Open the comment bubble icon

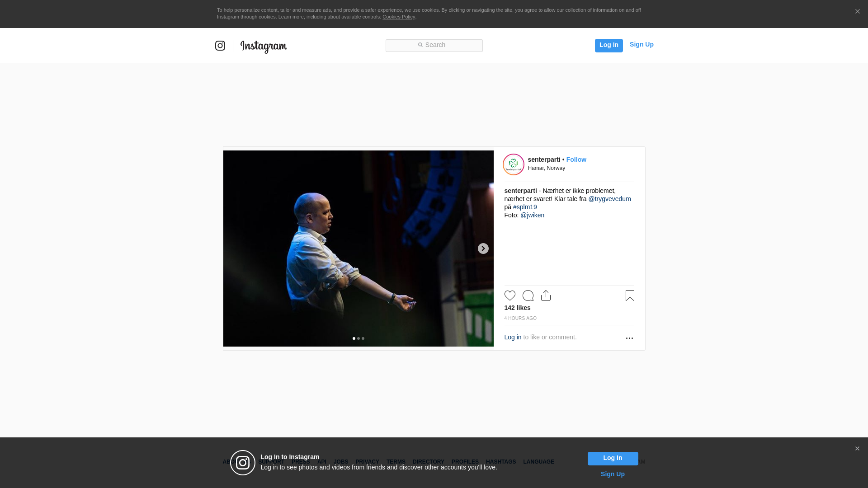pyautogui.click(x=528, y=296)
